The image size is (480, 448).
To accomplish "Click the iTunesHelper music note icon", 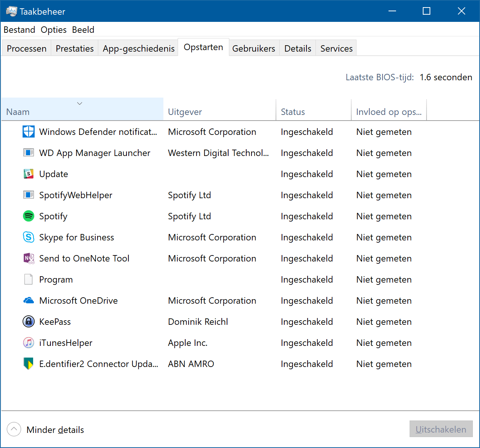I will (29, 342).
